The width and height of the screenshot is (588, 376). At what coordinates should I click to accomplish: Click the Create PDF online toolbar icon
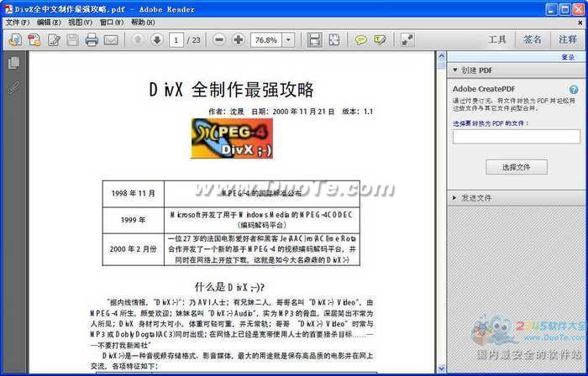point(14,39)
